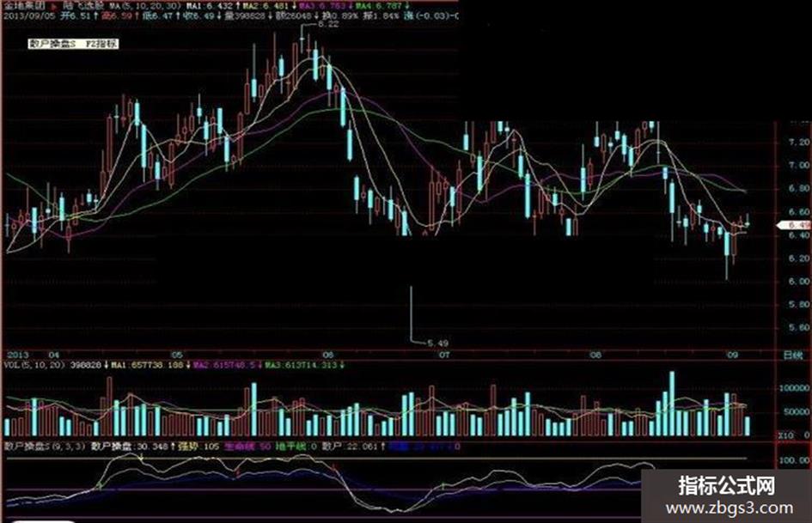Click the purple 生命线 50 value

click(247, 446)
